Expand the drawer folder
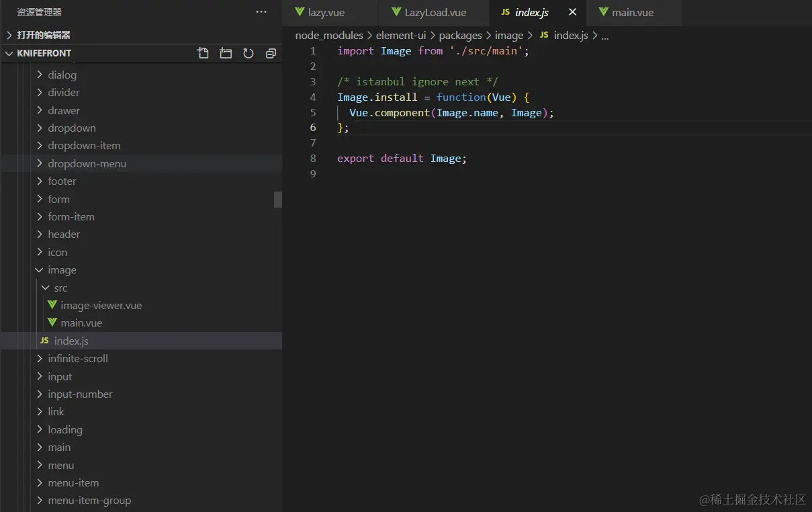The width and height of the screenshot is (812, 512). tap(141, 110)
